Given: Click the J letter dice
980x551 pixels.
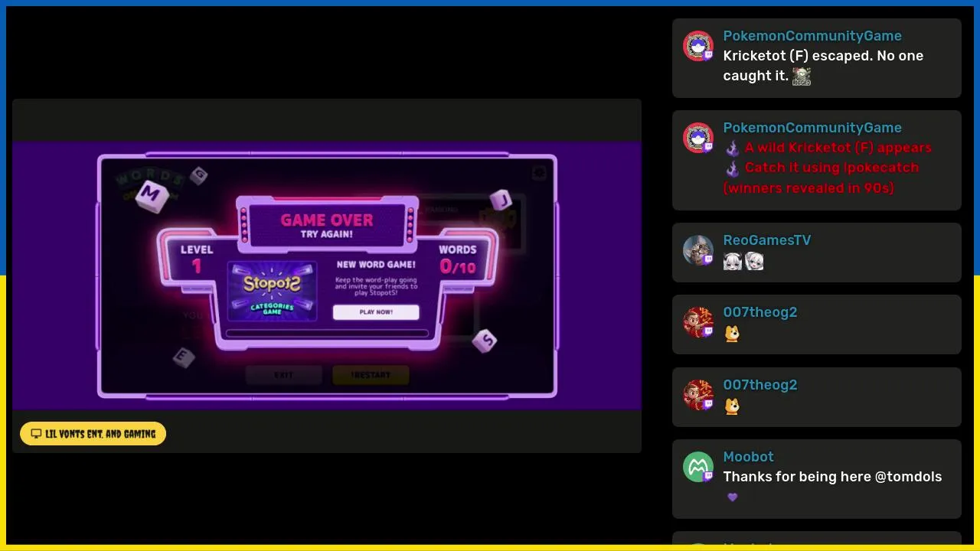Looking at the screenshot, I should click(501, 201).
